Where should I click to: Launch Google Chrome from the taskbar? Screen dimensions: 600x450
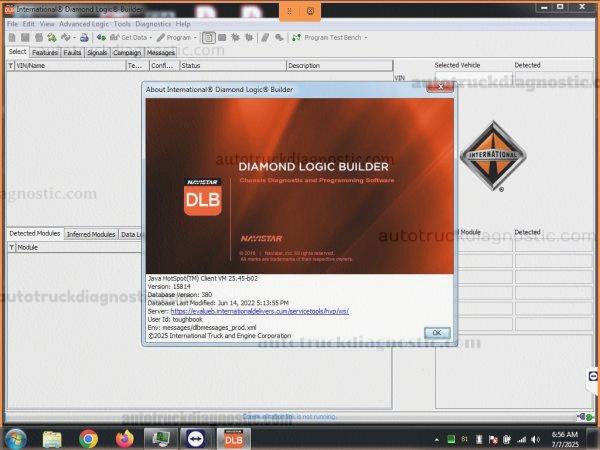[x=88, y=438]
